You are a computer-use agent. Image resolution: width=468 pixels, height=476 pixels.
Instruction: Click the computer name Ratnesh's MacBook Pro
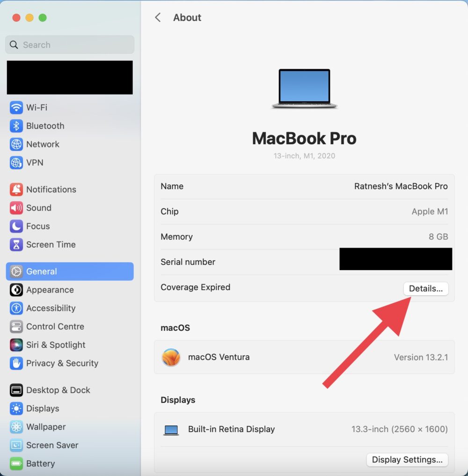[401, 186]
